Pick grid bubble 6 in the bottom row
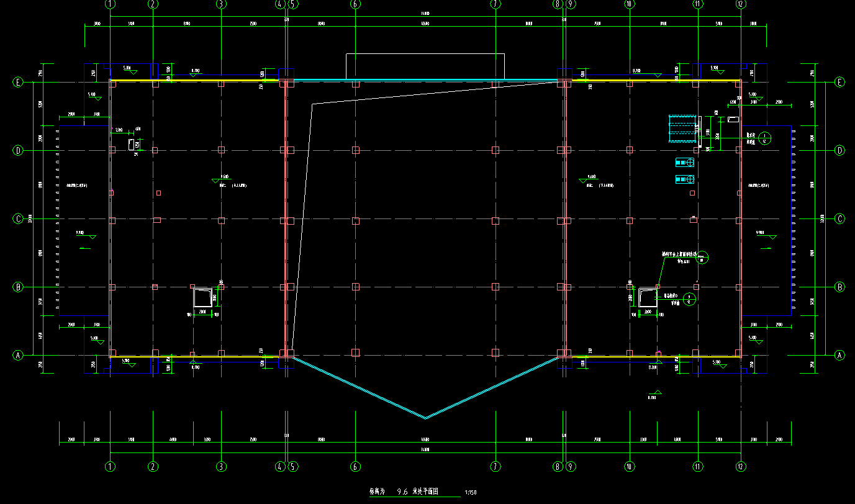The height and width of the screenshot is (504, 855). [x=355, y=466]
